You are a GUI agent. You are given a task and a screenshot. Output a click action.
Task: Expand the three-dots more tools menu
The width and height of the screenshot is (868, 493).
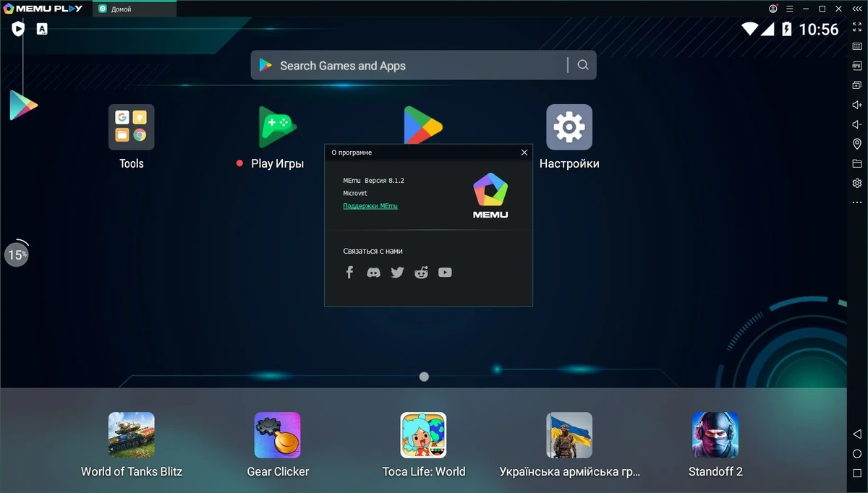(x=857, y=202)
